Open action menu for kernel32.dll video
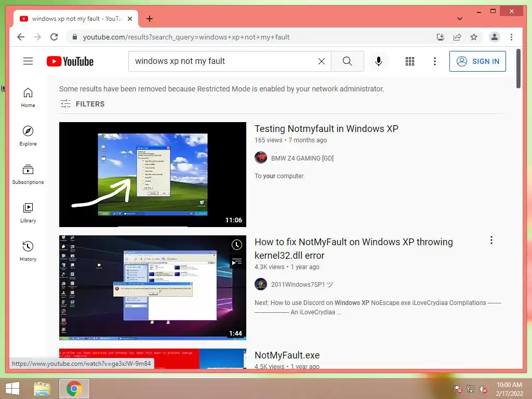Viewport: 532px width, 399px height. [491, 240]
